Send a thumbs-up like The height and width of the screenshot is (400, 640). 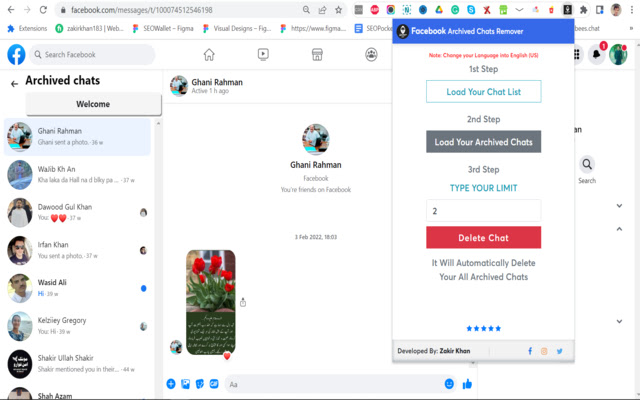click(467, 384)
